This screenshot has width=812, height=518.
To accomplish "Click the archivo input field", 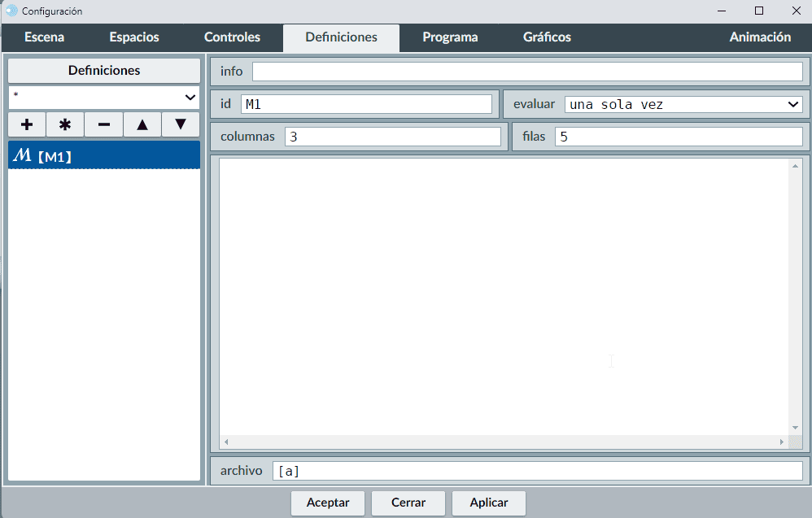I will click(x=537, y=471).
